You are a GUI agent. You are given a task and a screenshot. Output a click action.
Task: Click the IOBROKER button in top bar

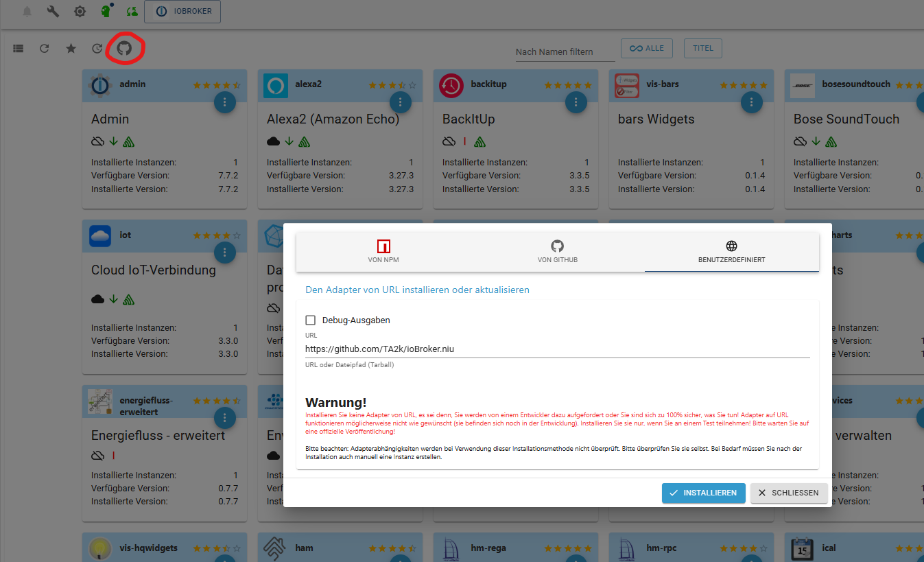pyautogui.click(x=182, y=12)
